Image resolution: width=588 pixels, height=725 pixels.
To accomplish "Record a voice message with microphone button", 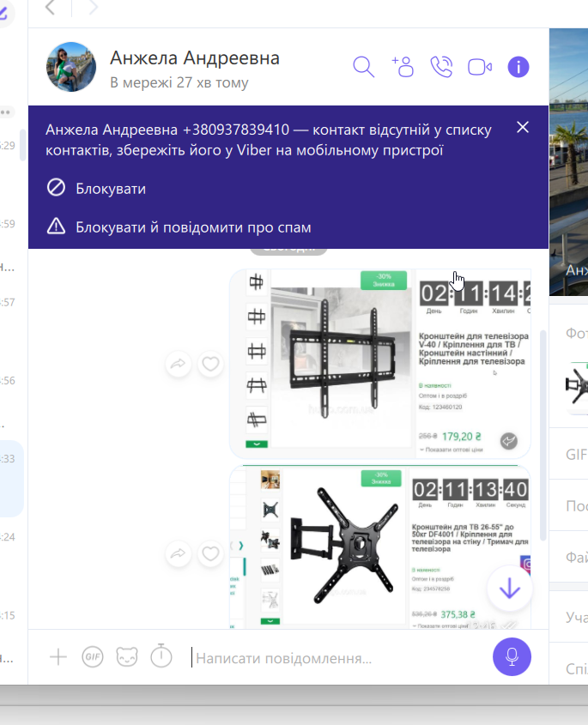I will pos(512,656).
